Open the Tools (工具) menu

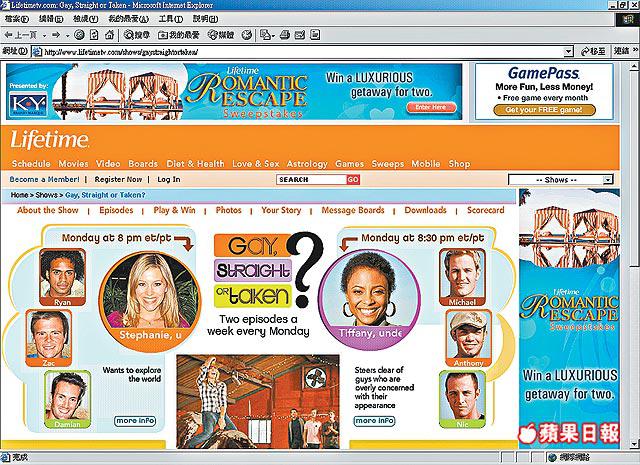(x=171, y=19)
